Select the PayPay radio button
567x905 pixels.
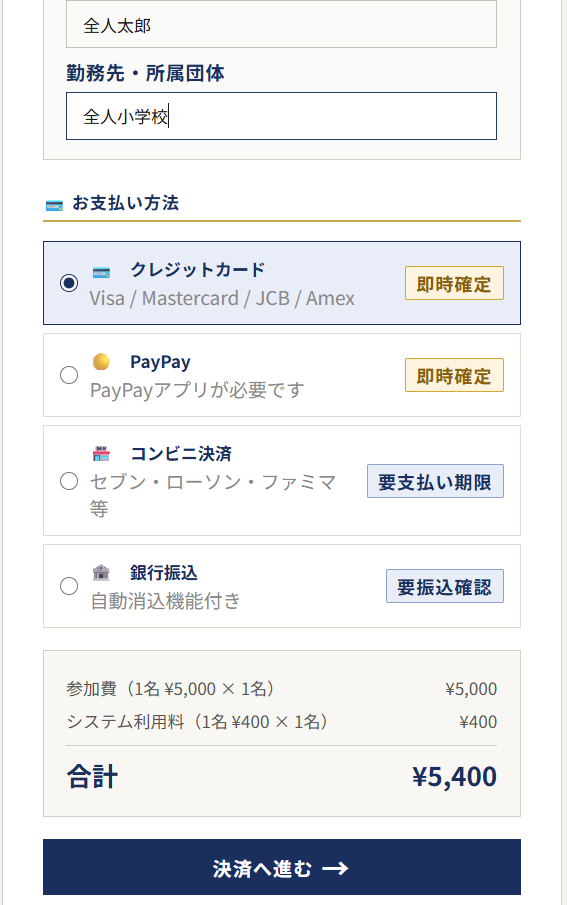click(69, 375)
